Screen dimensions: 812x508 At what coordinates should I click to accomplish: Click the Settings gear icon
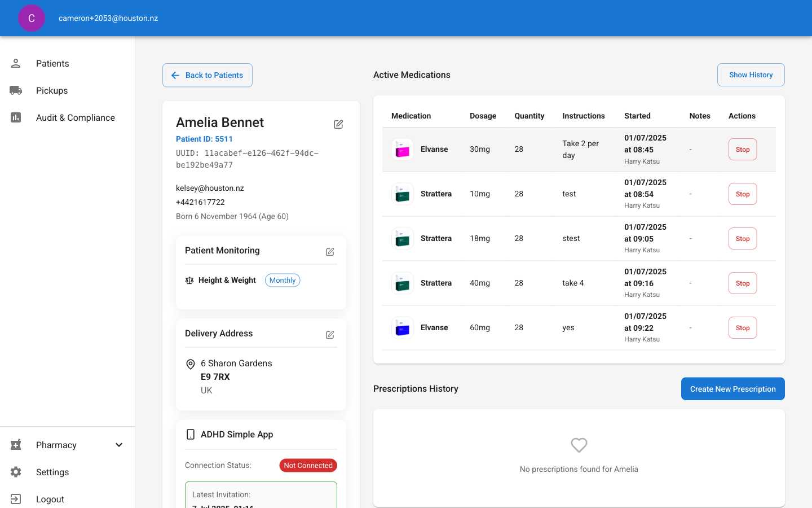[16, 472]
